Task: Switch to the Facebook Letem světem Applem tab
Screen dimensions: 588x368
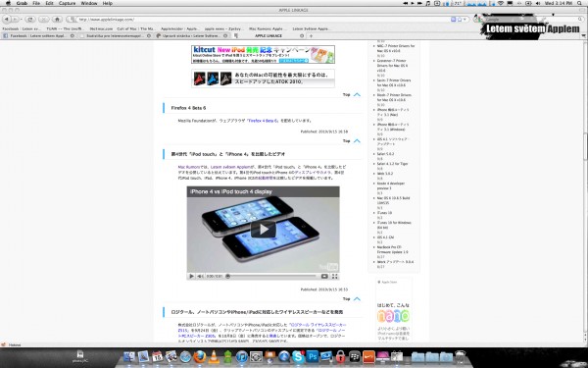Action: pos(38,35)
